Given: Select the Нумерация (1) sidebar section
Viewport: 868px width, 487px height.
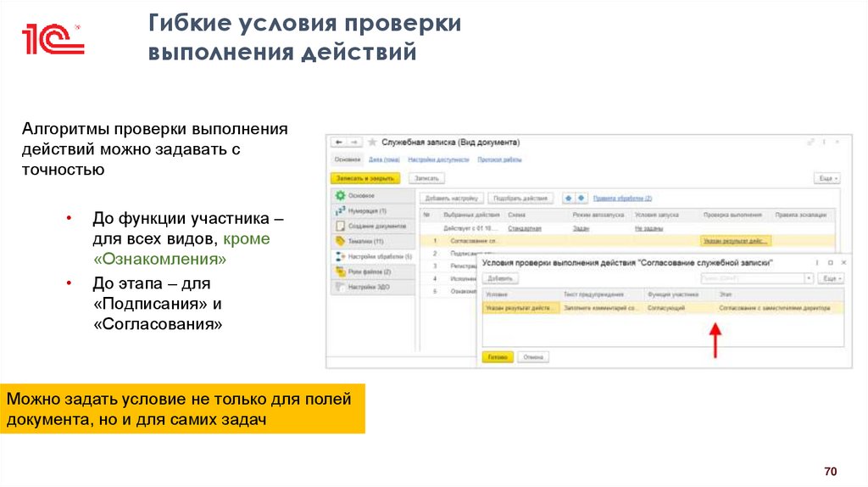Looking at the screenshot, I should [373, 211].
